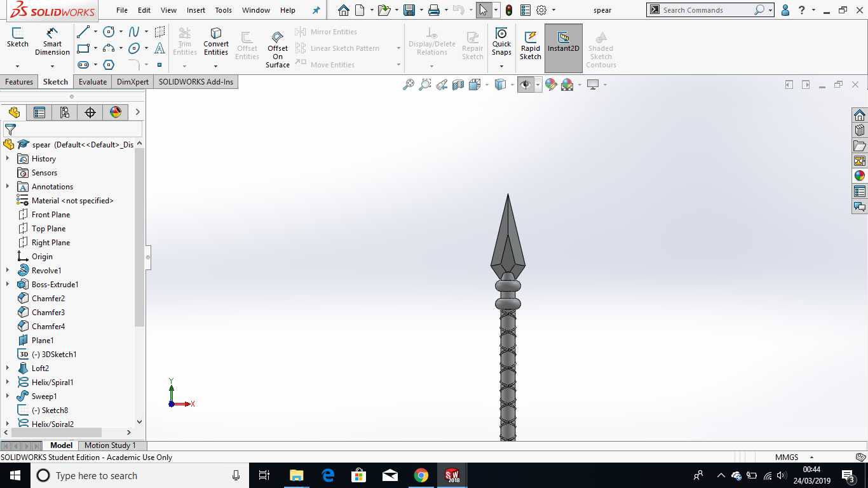This screenshot has width=868, height=488.
Task: Switch to Motion Study 1 tab
Action: point(110,445)
